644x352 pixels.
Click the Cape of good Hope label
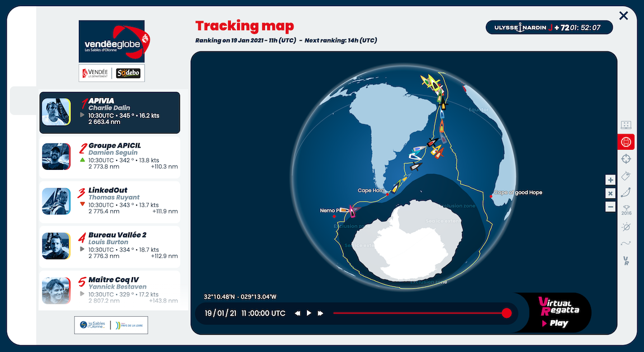click(x=518, y=192)
